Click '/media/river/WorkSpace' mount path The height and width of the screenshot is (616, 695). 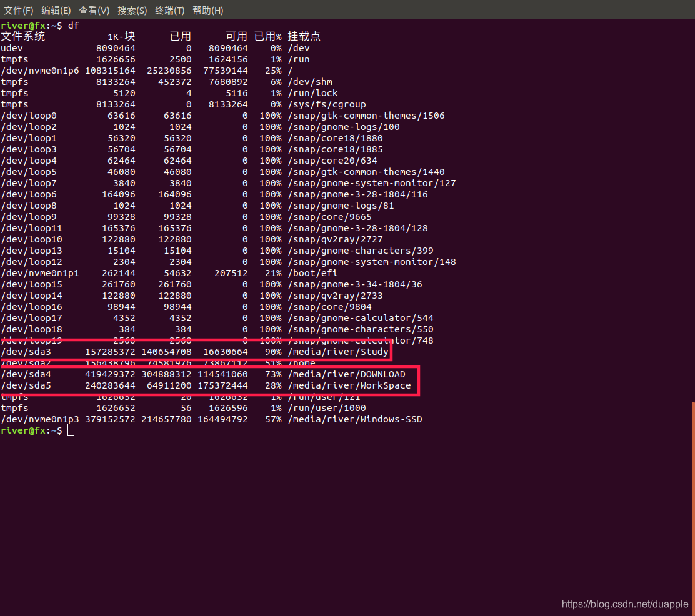[x=349, y=385]
